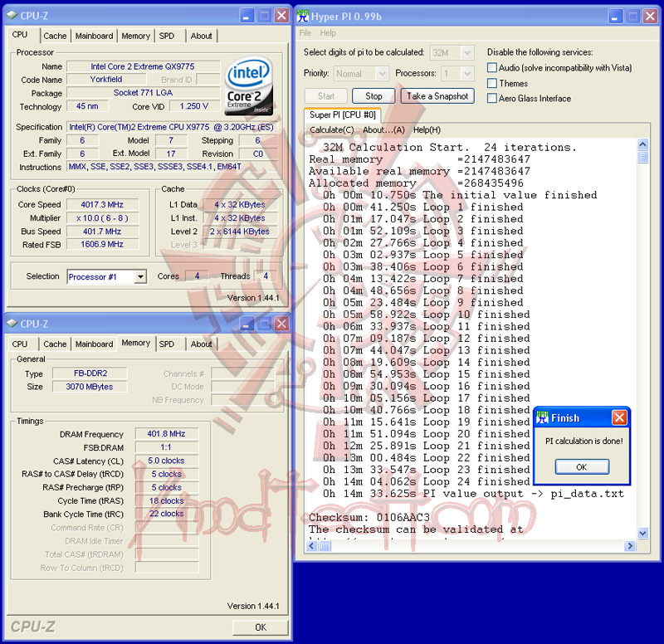Click the vertical scrollbar thumb in Super PI log
The height and width of the screenshot is (644, 664).
coord(642,157)
